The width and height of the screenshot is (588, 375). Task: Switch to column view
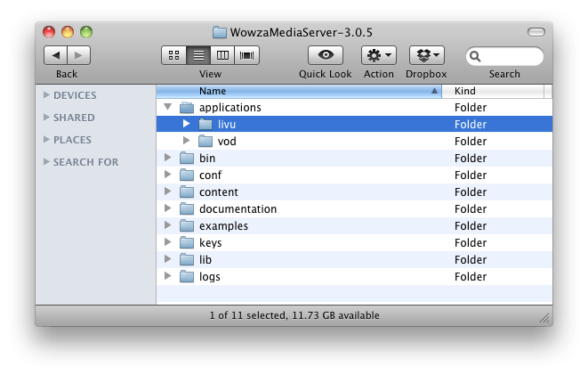click(x=222, y=55)
